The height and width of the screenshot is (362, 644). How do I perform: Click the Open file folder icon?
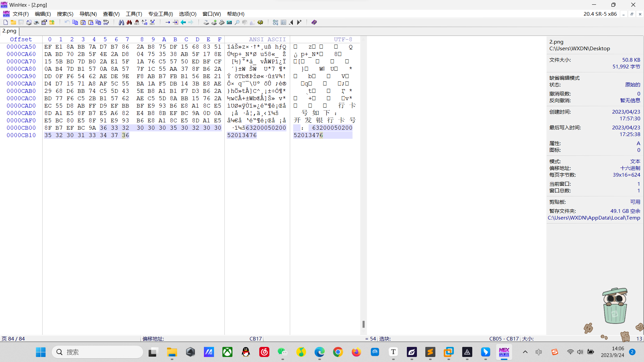13,22
